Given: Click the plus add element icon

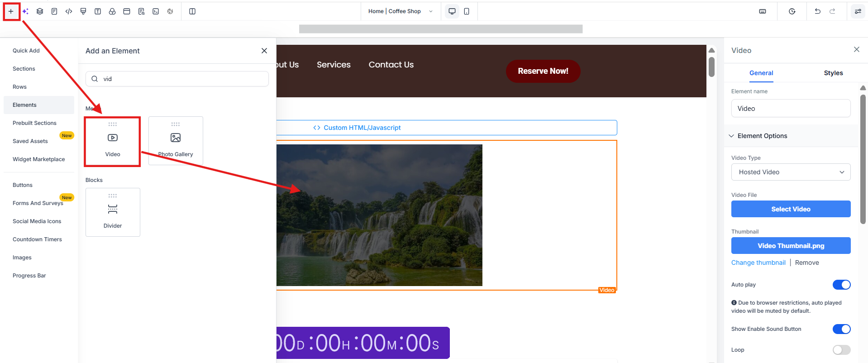Looking at the screenshot, I should (x=11, y=11).
